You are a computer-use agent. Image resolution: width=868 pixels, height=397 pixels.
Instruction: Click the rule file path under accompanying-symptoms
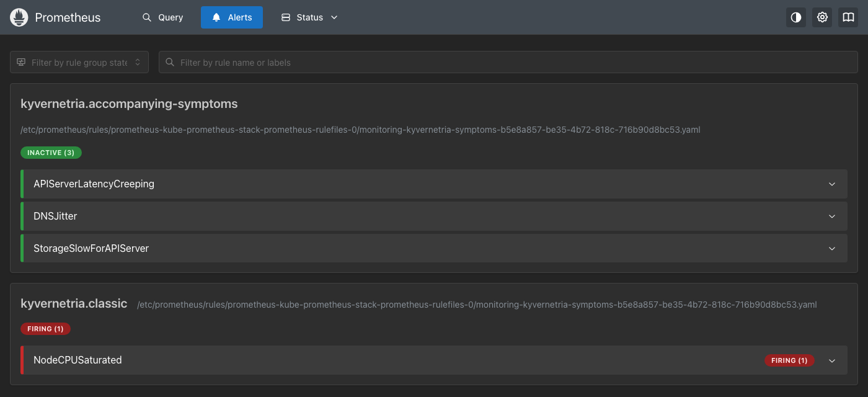click(x=360, y=130)
